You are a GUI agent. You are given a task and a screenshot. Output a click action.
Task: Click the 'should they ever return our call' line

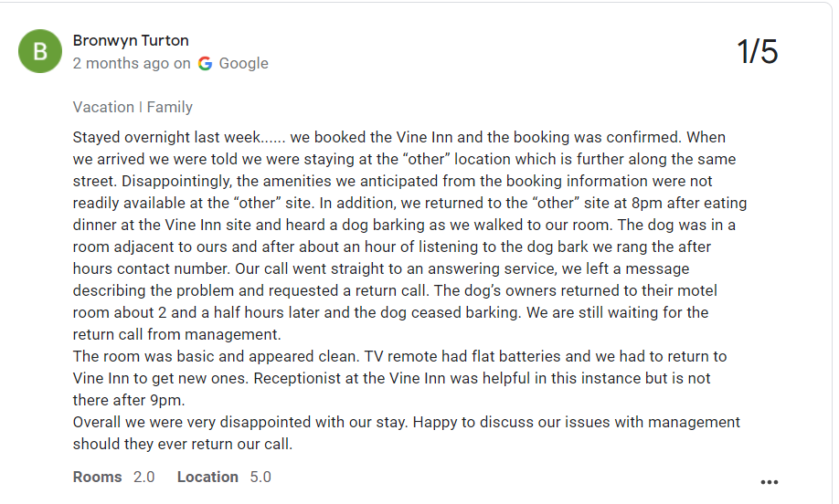tap(182, 444)
